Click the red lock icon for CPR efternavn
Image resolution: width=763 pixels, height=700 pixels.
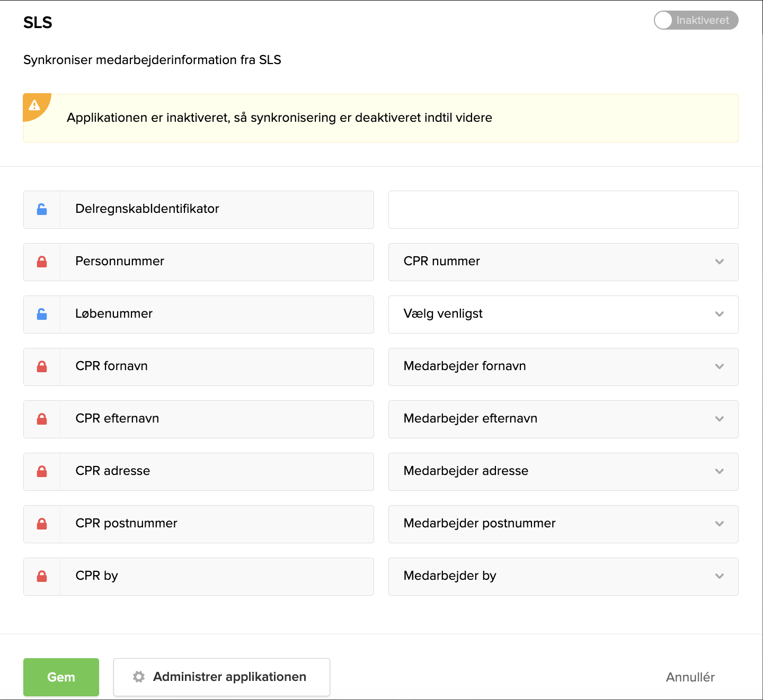42,419
